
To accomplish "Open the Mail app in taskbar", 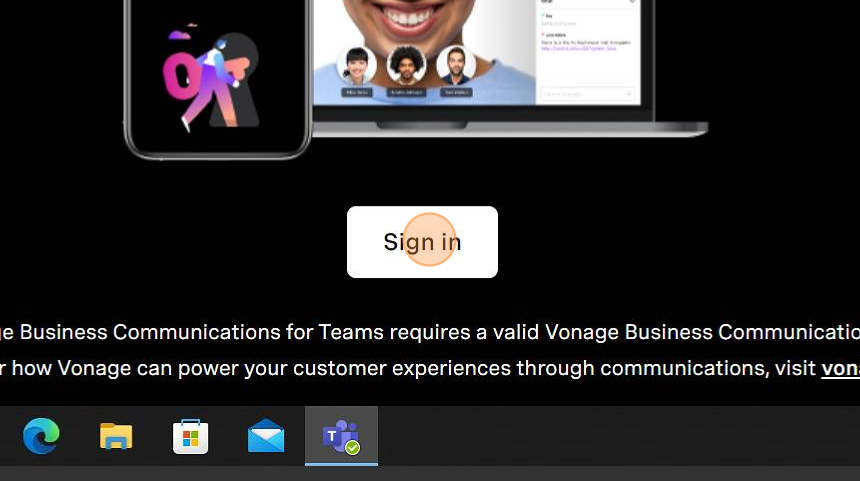I will point(266,436).
